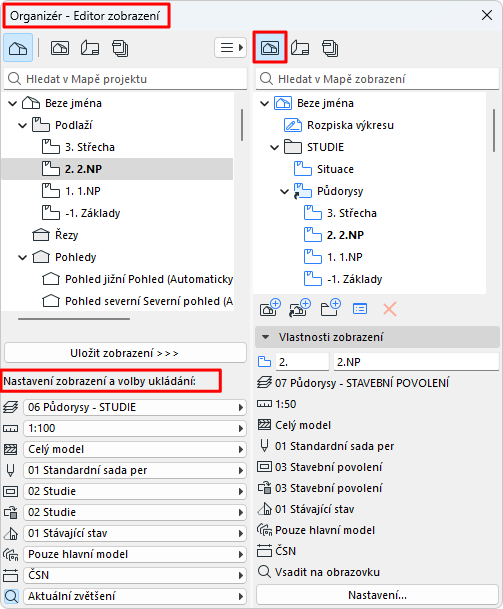Select 2. 2.NP story in Project Map

pyautogui.click(x=117, y=169)
